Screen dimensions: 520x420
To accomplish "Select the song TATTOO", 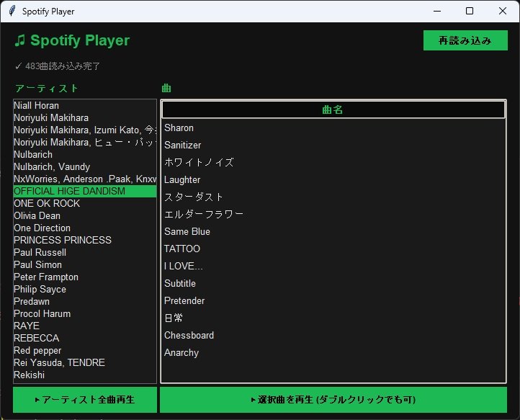I will [x=333, y=249].
